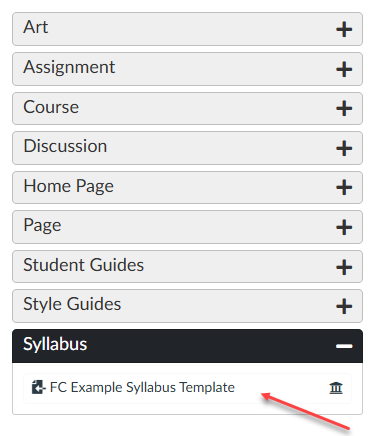The width and height of the screenshot is (374, 436).
Task: Click the Home Page category label
Action: coord(68,186)
